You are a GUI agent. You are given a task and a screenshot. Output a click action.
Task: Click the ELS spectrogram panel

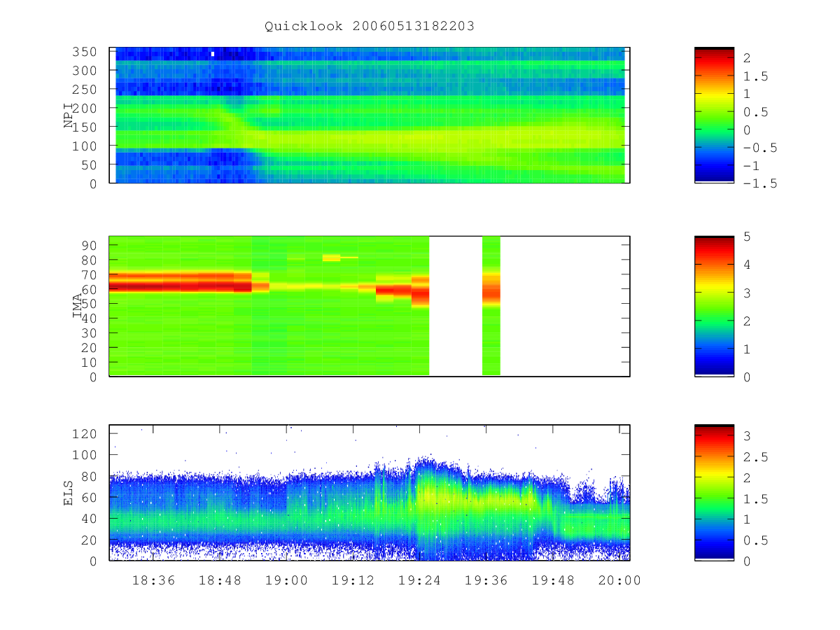[370, 493]
